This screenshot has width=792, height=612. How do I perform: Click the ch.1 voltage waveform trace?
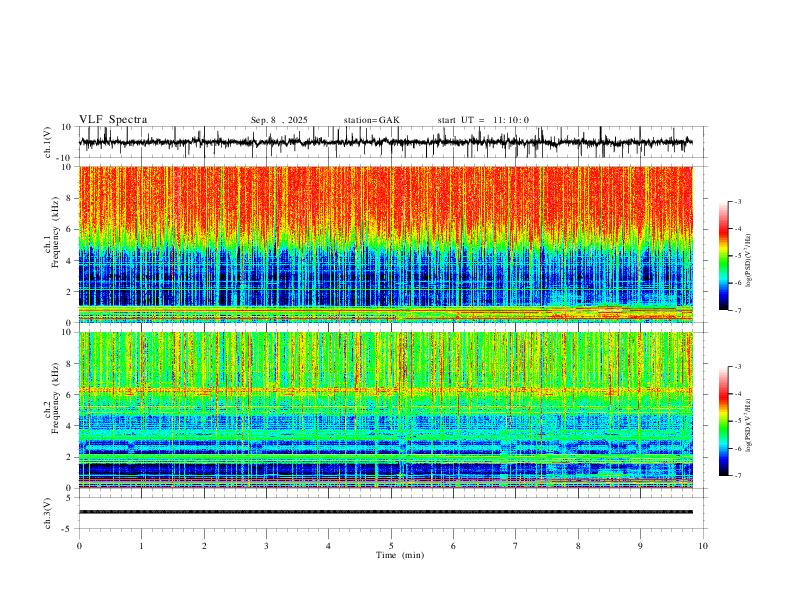(385, 142)
